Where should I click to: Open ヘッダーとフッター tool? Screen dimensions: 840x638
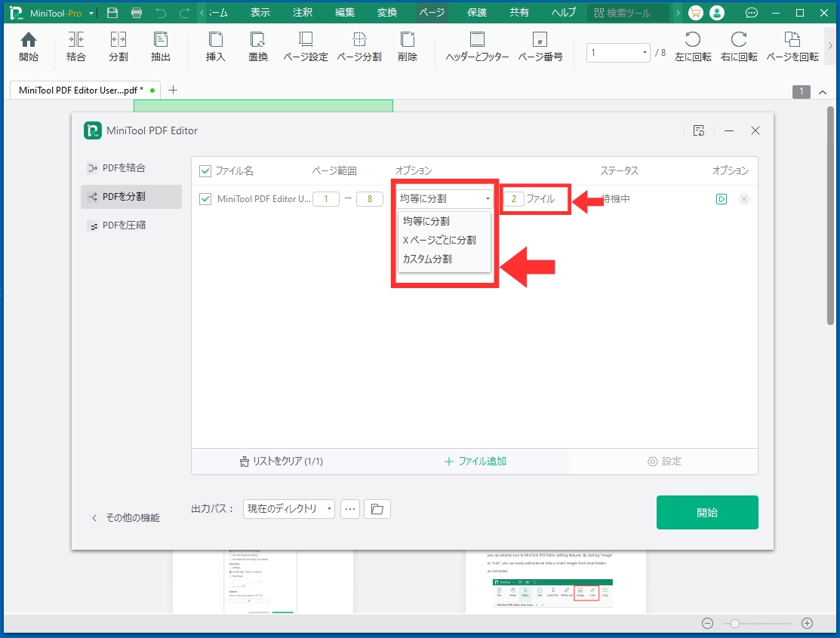(477, 47)
